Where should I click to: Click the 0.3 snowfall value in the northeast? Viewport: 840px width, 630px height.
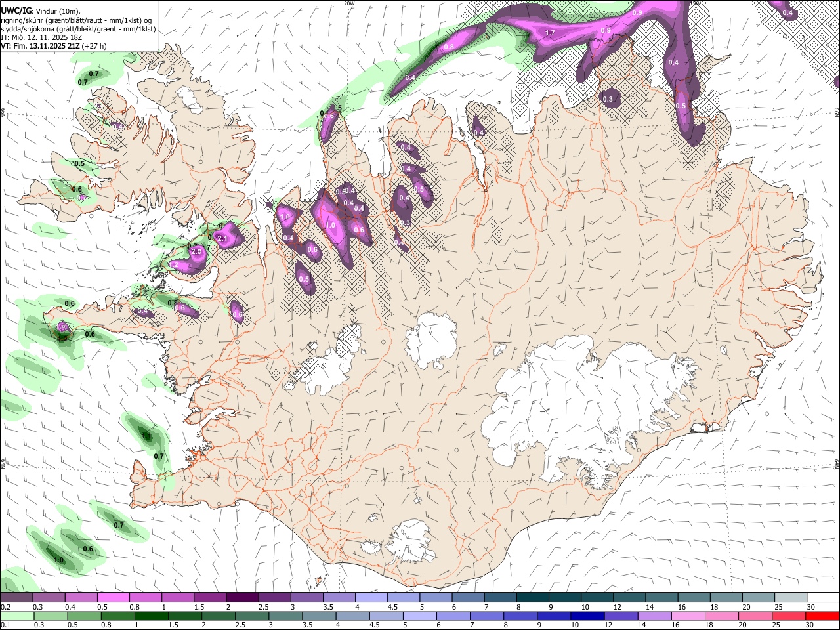click(x=608, y=100)
